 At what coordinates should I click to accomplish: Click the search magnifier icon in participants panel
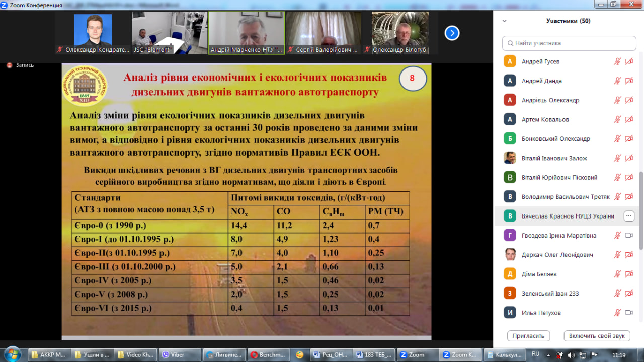[510, 43]
